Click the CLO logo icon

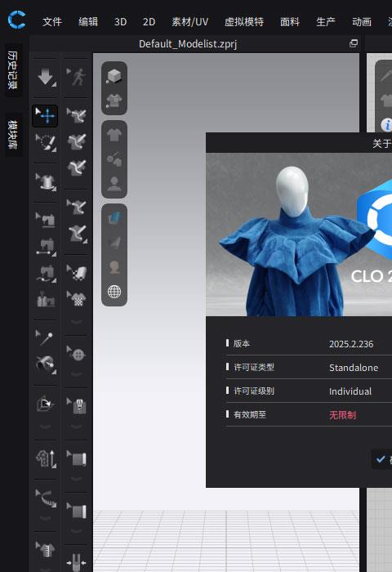pos(17,20)
